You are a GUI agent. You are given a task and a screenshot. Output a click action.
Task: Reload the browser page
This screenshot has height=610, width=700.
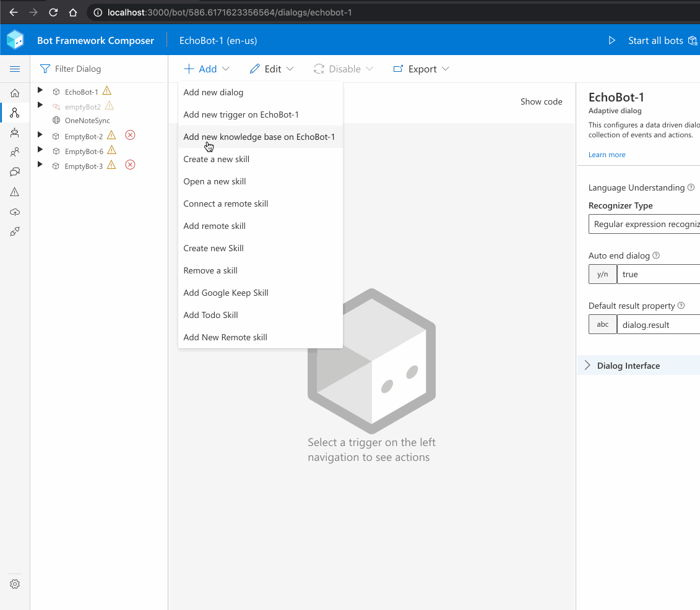[53, 12]
